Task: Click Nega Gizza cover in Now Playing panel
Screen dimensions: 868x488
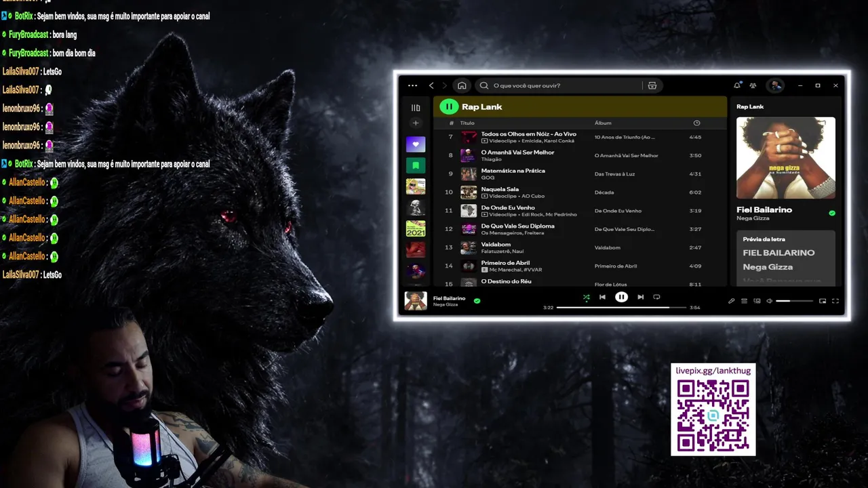Action: tap(786, 158)
